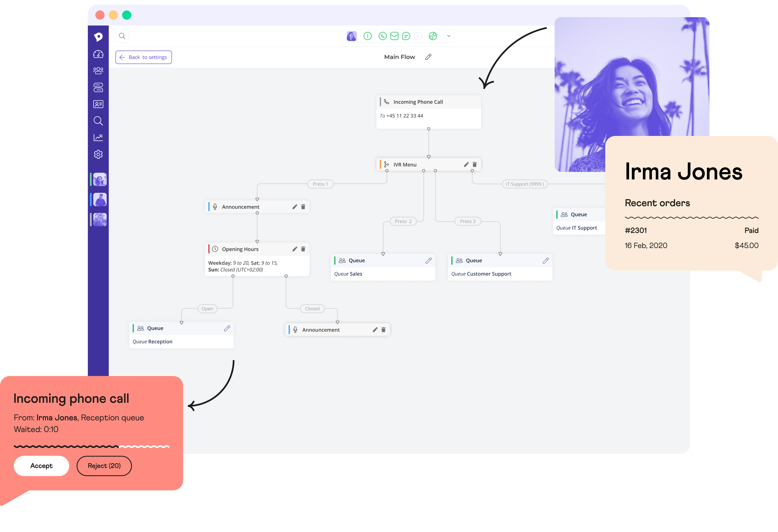Click the microphone icon on upper Announcement
This screenshot has height=532, width=778.
click(x=215, y=207)
